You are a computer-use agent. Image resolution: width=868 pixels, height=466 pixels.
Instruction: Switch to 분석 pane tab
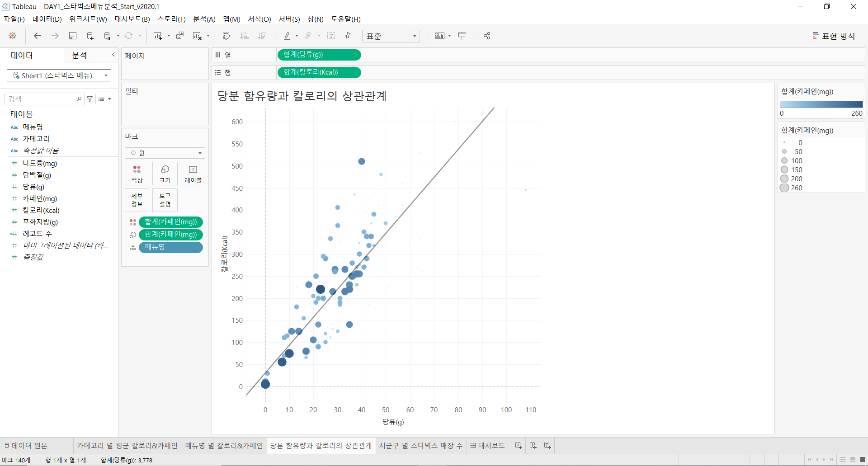(x=80, y=55)
